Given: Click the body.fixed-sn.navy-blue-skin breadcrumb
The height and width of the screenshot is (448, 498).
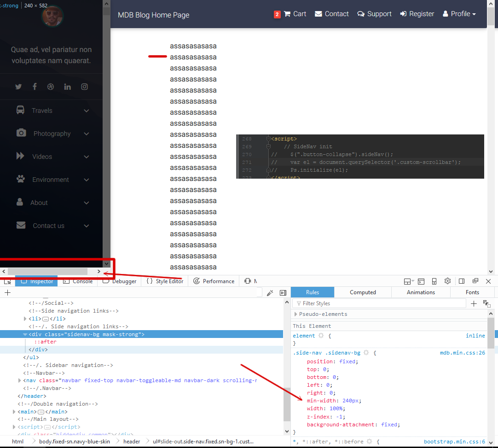Looking at the screenshot, I should (74, 442).
